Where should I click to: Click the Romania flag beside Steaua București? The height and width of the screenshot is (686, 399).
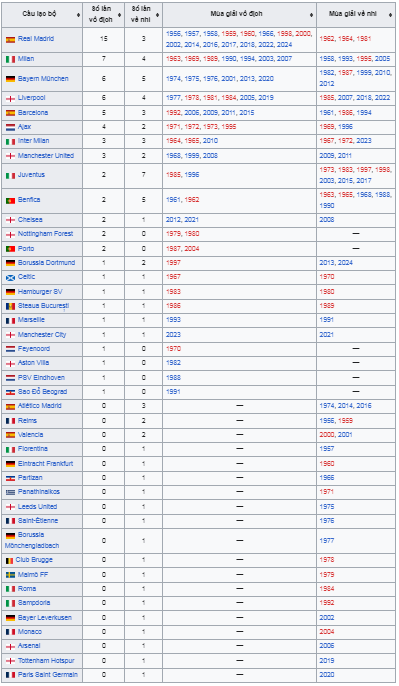coord(10,306)
